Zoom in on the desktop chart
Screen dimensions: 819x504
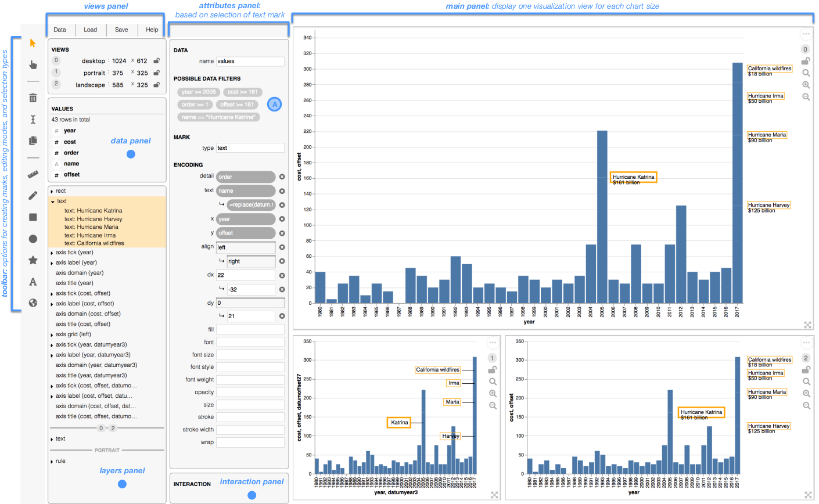click(806, 85)
